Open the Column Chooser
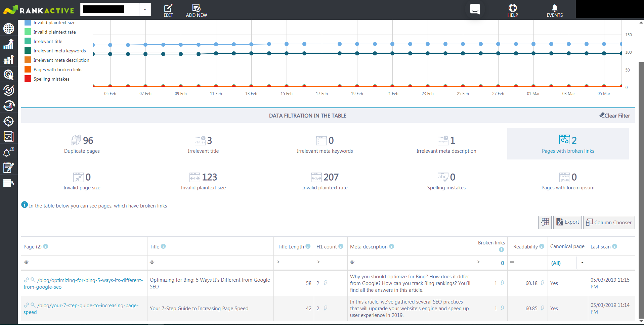 coord(609,222)
